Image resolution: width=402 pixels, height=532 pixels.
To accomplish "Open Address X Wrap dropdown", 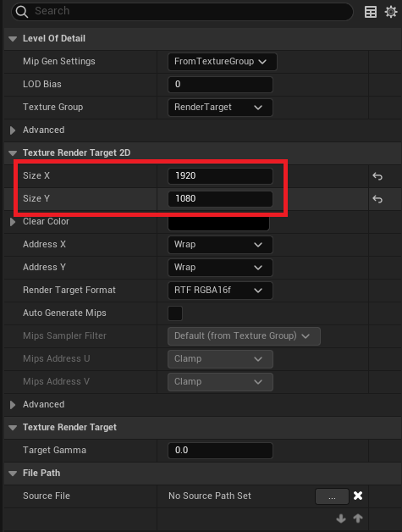I will pos(220,245).
